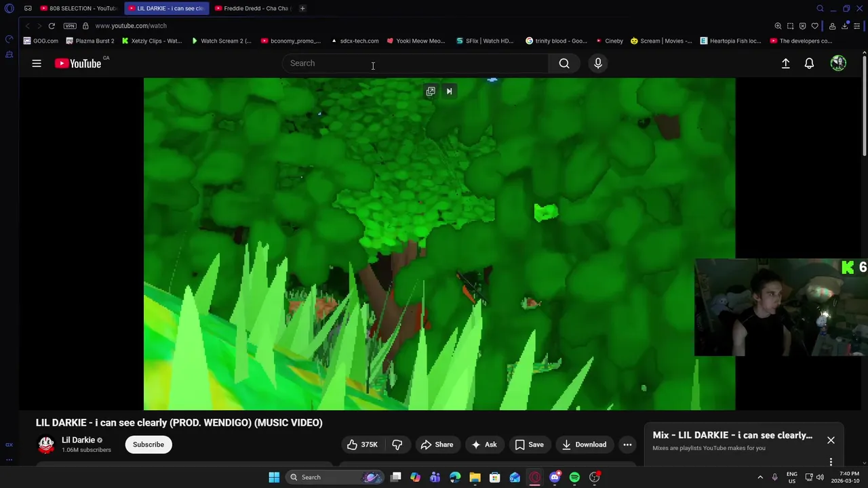
Task: Open the Opera GX menu logo
Action: click(x=9, y=8)
